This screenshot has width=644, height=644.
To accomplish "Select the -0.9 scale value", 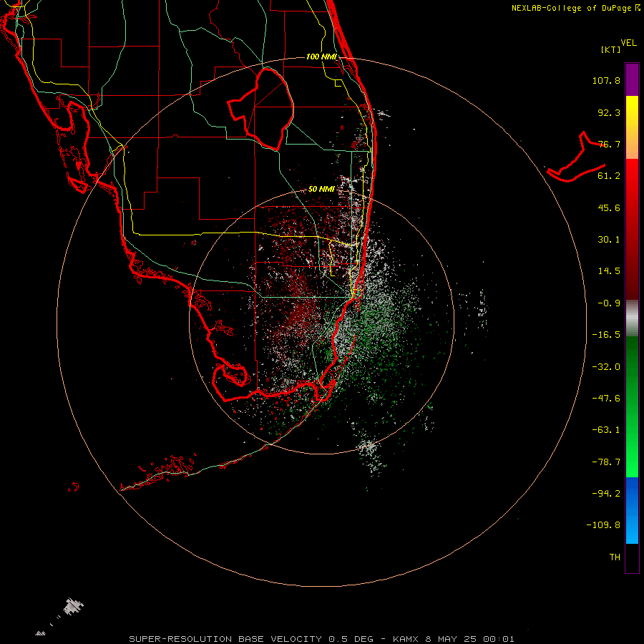I will (x=609, y=303).
